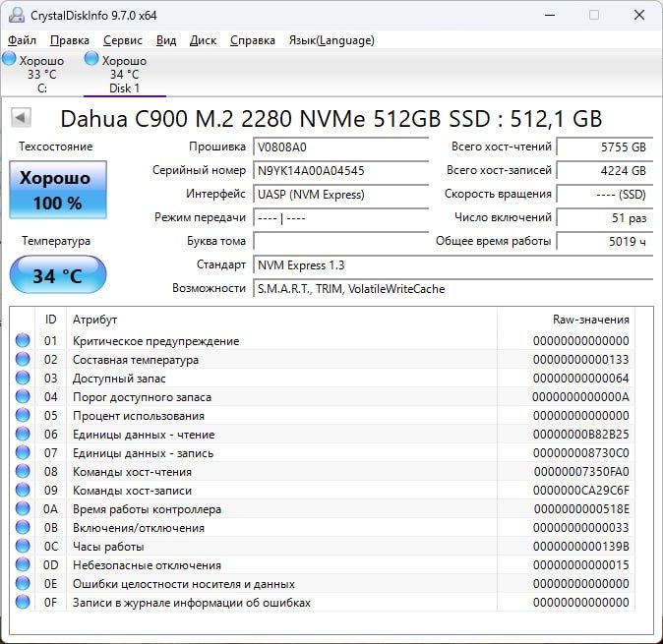Click status orb for Небезопасные отключения row
This screenshot has width=663, height=644.
click(x=23, y=565)
